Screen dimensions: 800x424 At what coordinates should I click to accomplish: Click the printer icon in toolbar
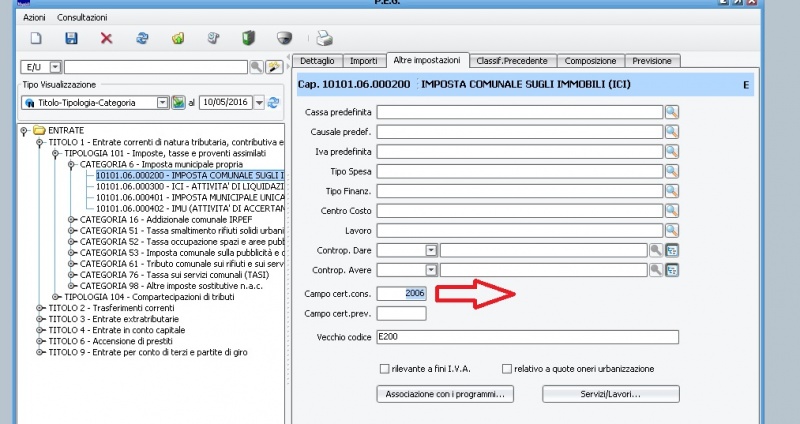(324, 38)
